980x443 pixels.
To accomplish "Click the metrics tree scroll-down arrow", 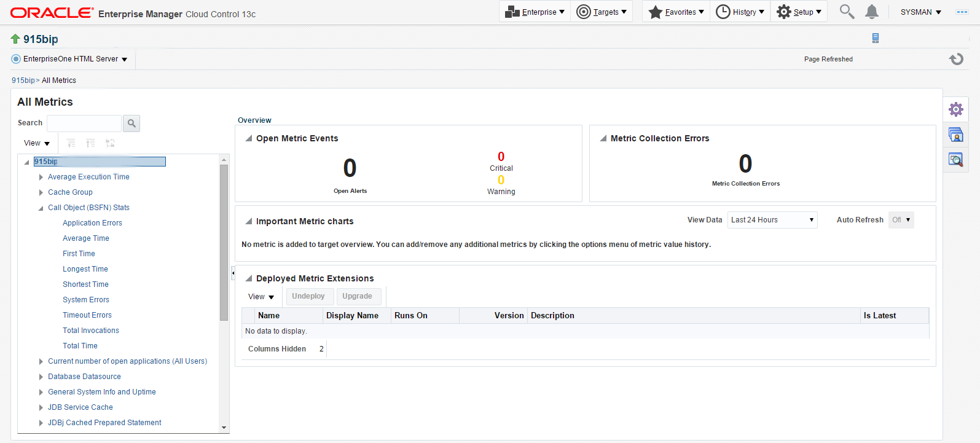I will 224,428.
